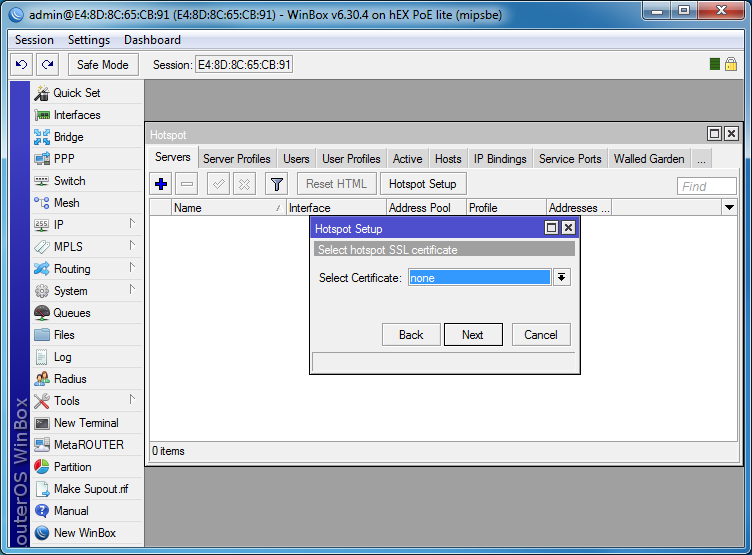Click the remove (minus) button
The width and height of the screenshot is (752, 555).
[x=187, y=184]
